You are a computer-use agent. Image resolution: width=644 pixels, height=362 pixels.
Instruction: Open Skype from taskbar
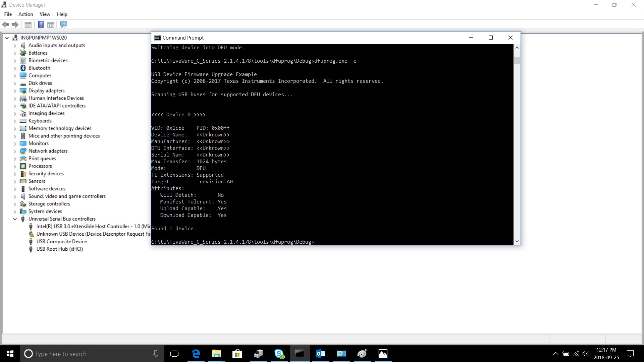(279, 354)
